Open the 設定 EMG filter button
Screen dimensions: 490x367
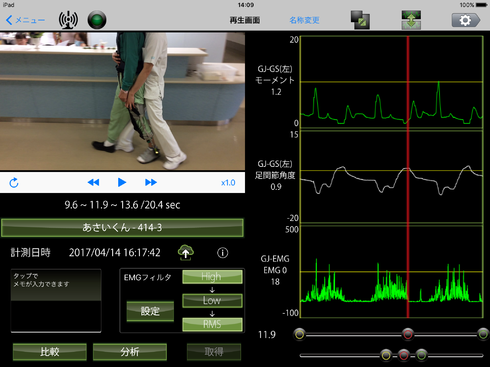tap(150, 311)
